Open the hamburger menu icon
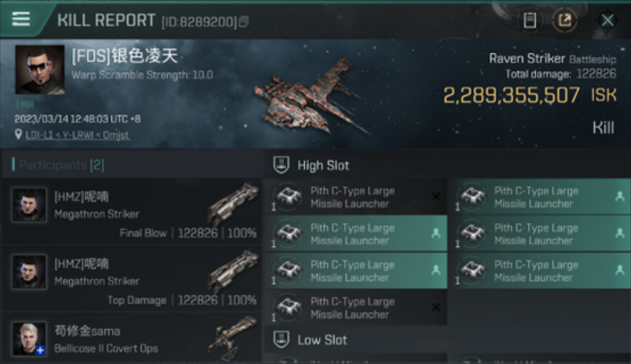This screenshot has height=364, width=631. 21,19
